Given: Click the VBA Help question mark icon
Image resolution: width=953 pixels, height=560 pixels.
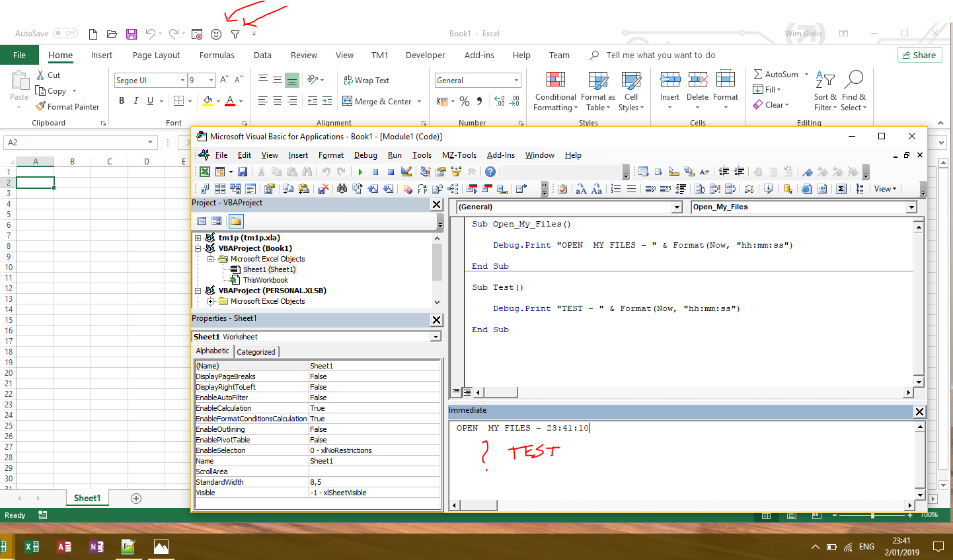Looking at the screenshot, I should coord(490,172).
